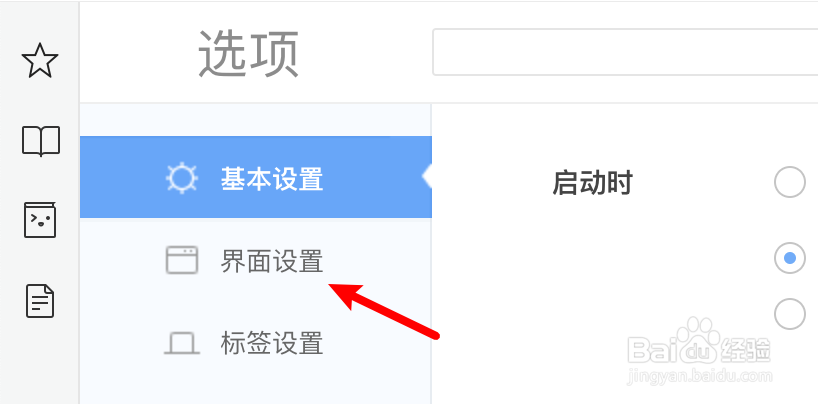Select the square face icon in sidebar

point(40,220)
